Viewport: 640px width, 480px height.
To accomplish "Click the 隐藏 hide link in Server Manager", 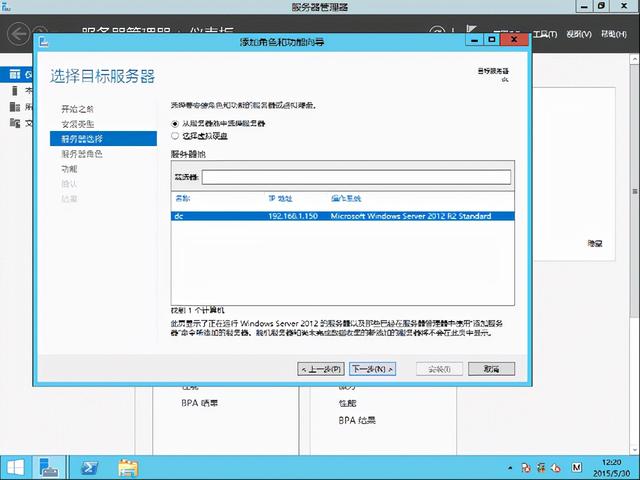I will 595,244.
